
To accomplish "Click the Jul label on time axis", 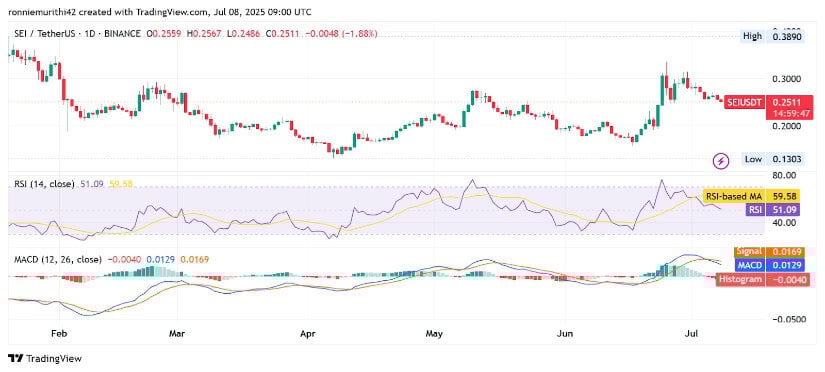I will coord(690,334).
